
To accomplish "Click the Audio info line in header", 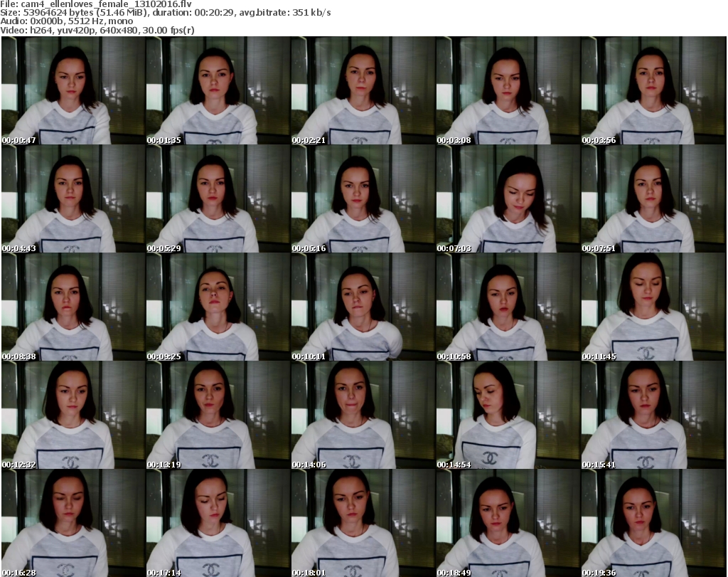I will click(x=68, y=21).
